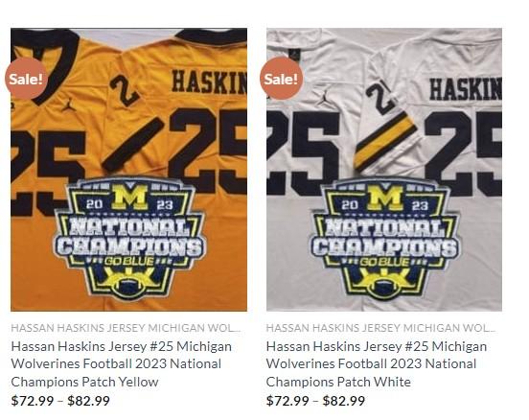
Task: Open the gray category link above the yellow jersey title
Action: point(126,328)
